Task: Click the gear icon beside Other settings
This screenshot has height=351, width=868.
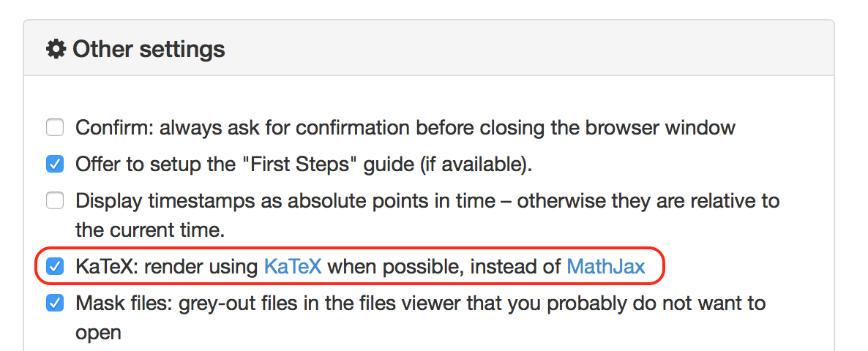Action: (x=56, y=49)
